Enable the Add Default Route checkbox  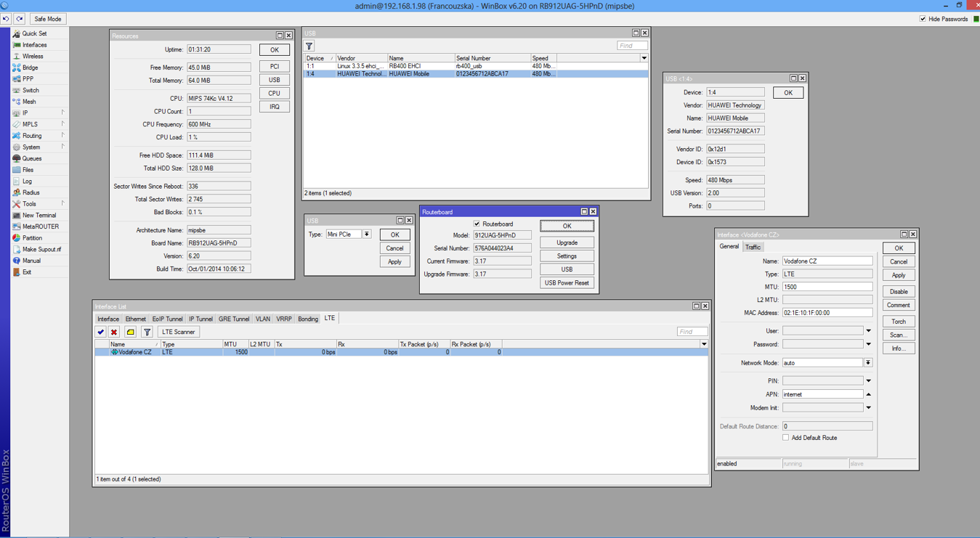(x=785, y=438)
